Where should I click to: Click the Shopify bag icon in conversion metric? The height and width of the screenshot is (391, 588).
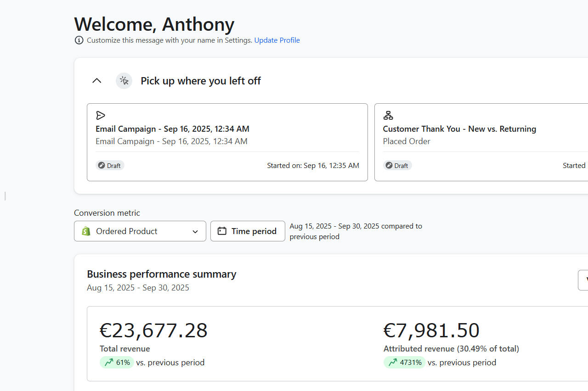(x=86, y=231)
